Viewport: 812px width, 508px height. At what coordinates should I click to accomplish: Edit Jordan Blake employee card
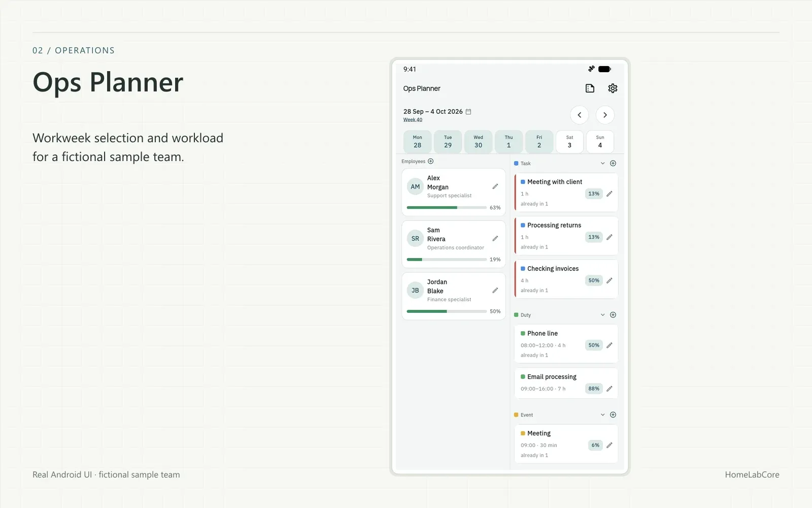(495, 291)
